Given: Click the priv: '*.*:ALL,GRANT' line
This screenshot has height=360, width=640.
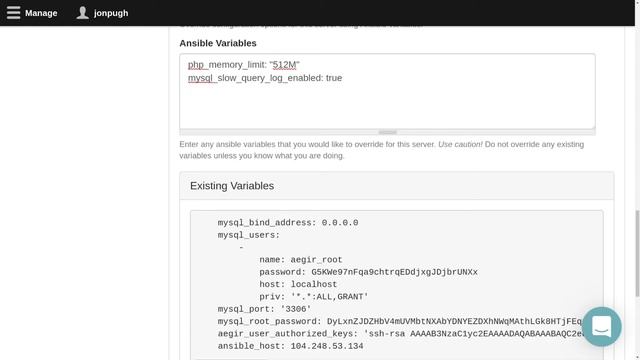Looking at the screenshot, I should click(313, 297).
